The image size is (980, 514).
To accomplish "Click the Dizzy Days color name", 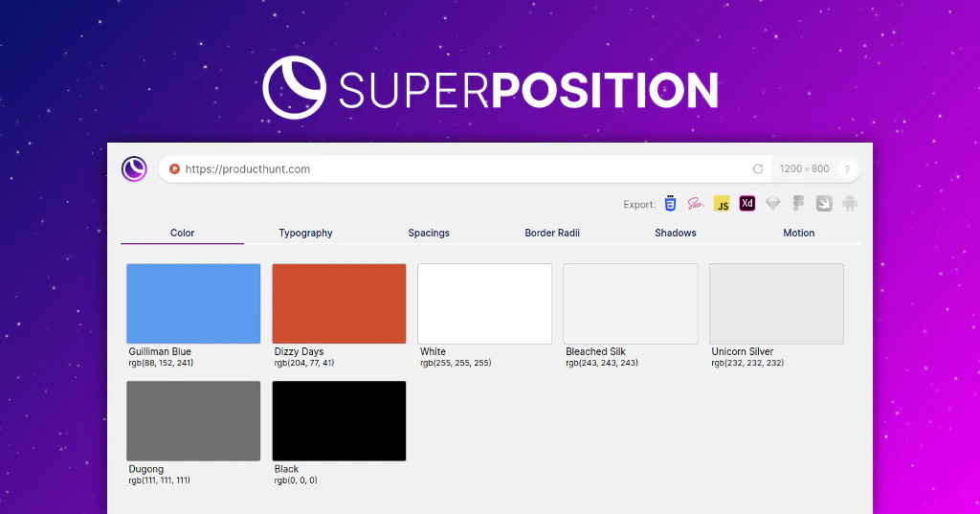I will (x=299, y=351).
